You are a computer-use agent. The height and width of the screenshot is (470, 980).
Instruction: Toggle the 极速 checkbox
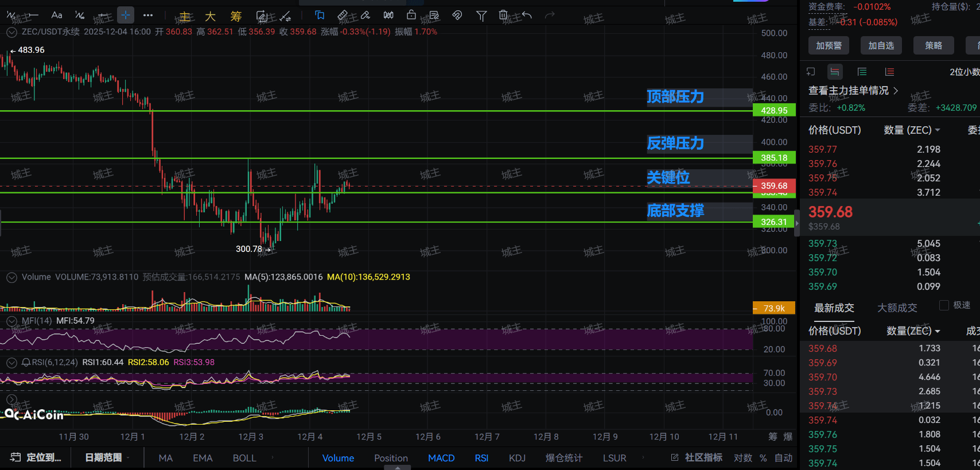944,305
